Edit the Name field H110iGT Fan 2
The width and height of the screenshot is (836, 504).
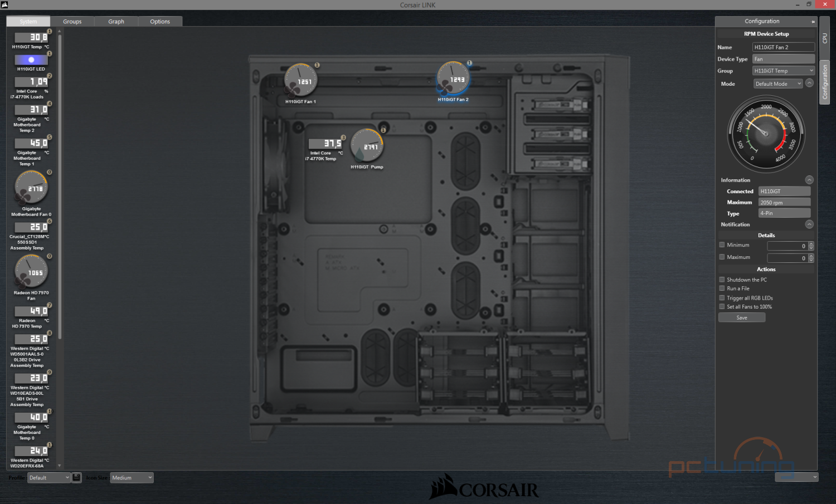tap(784, 47)
